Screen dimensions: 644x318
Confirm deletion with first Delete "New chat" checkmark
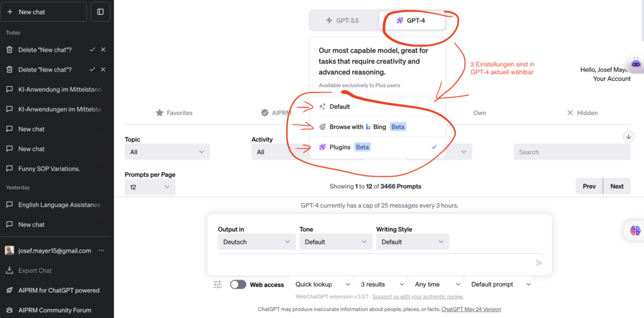click(x=92, y=50)
